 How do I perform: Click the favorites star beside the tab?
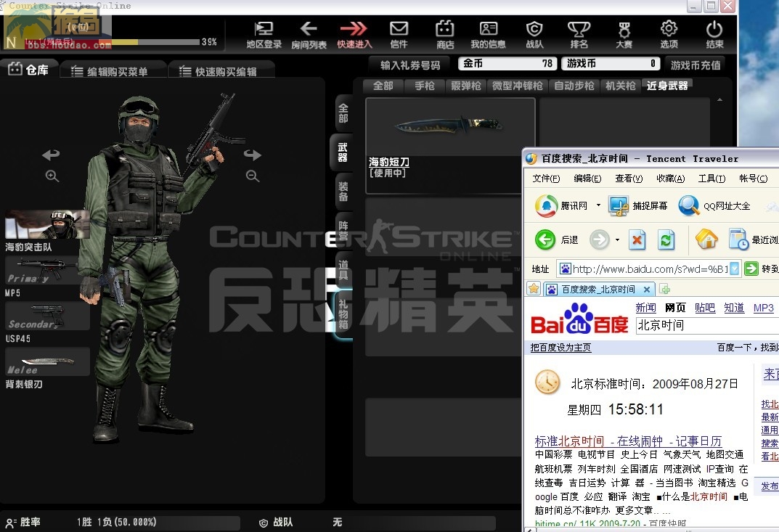(534, 289)
